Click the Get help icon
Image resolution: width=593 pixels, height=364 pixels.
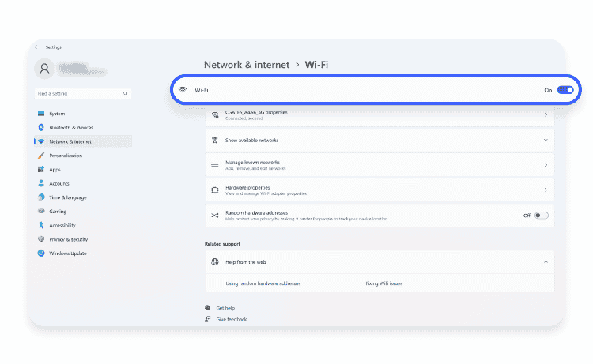click(x=208, y=308)
